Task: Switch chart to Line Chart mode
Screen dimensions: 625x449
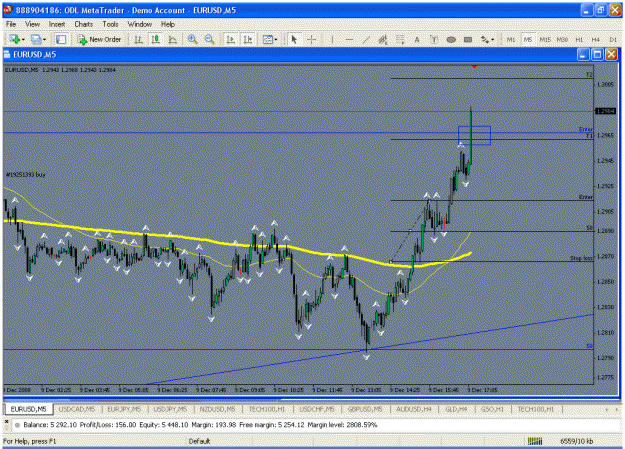Action: tap(173, 39)
